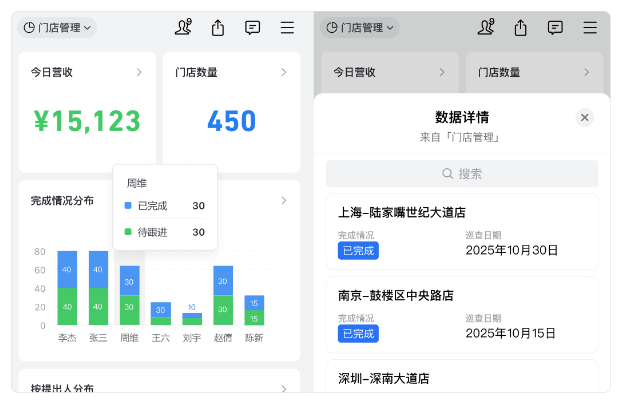The width and height of the screenshot is (631, 408).
Task: Open the 门店管理 dropdown in the left header
Action: [x=58, y=28]
